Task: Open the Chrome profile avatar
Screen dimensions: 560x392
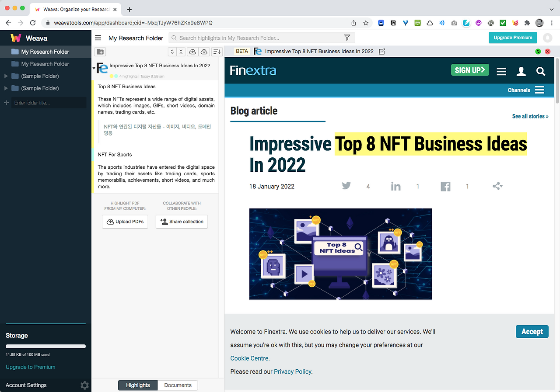Action: 539,23
